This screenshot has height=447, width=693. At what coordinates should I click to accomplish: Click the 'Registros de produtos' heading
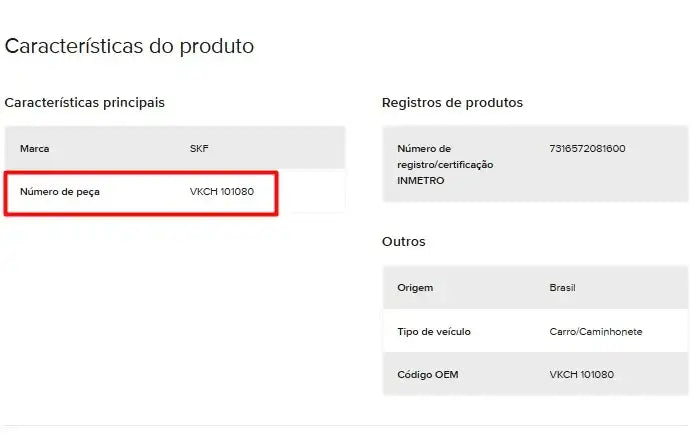coord(452,103)
